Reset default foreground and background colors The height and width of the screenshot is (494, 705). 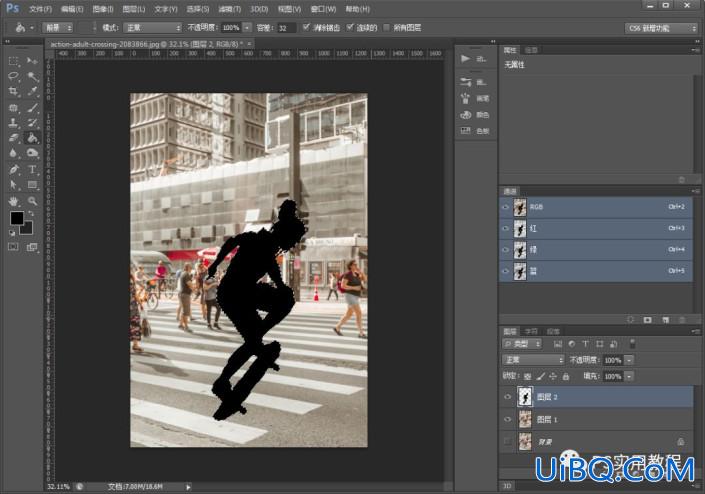coord(12,233)
